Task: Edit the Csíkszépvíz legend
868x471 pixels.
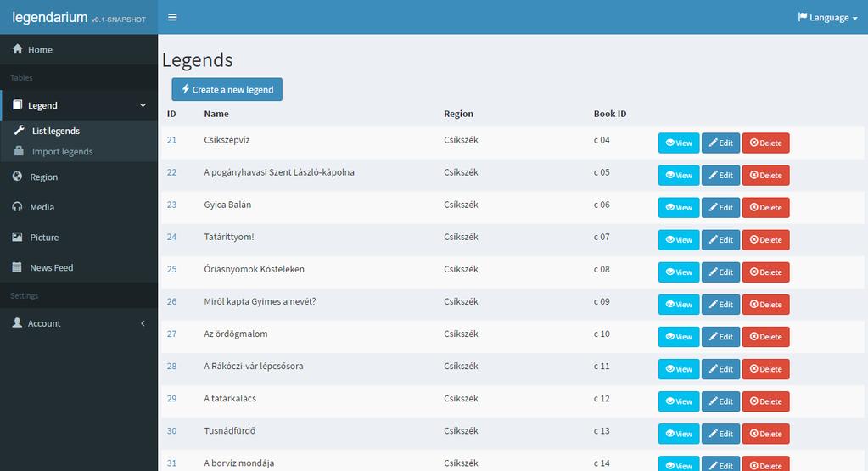Action: 720,143
